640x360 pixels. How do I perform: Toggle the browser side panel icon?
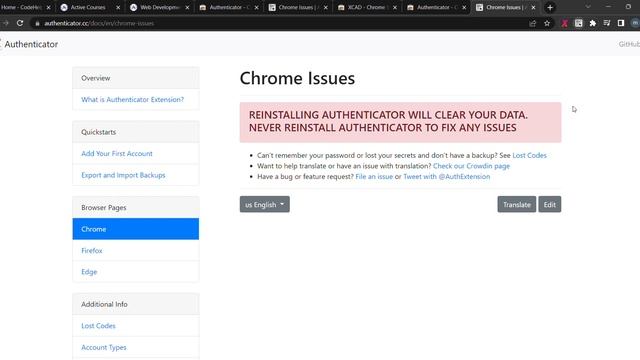coord(621,23)
